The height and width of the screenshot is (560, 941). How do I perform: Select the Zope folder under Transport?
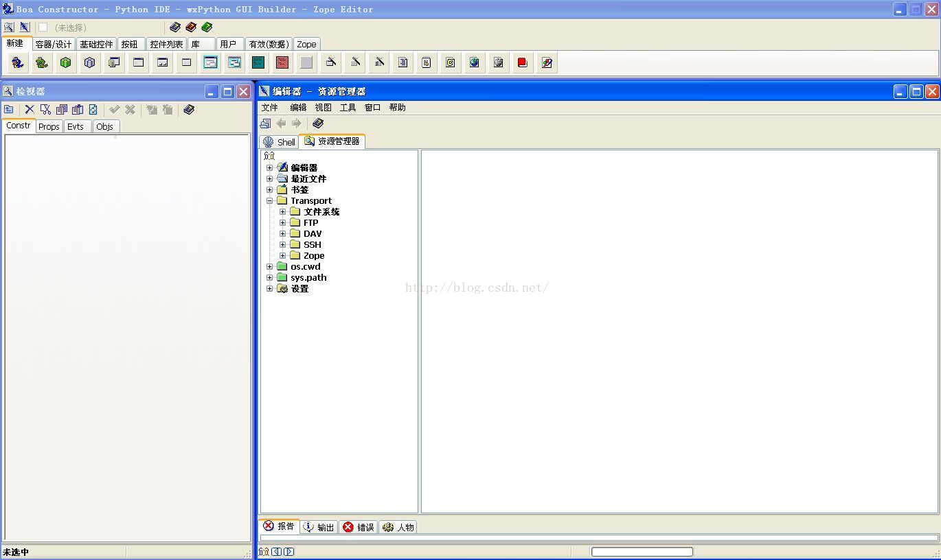314,255
